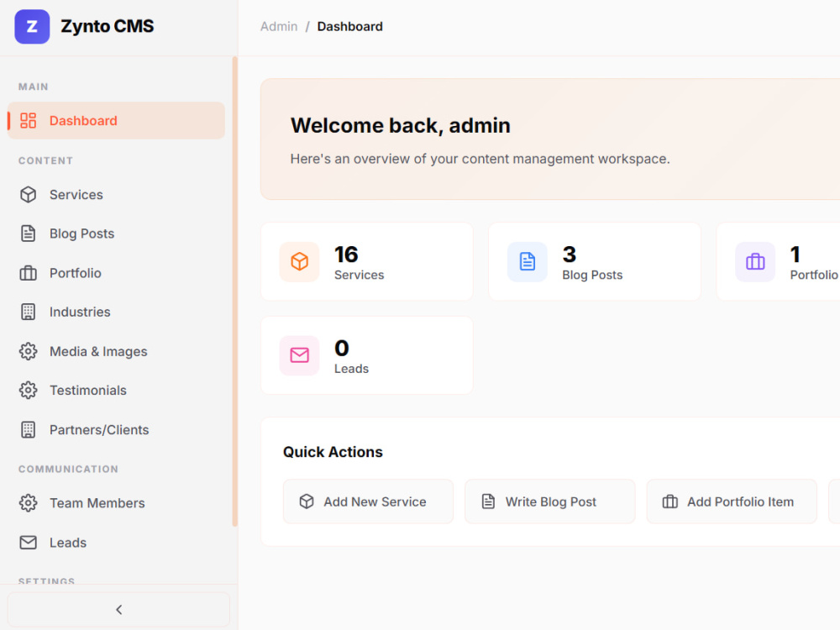Click the Add New Service button
The height and width of the screenshot is (630, 840).
368,501
